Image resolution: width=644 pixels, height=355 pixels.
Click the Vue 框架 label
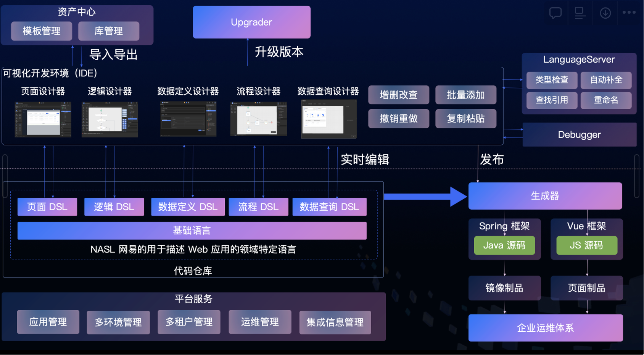(x=587, y=226)
